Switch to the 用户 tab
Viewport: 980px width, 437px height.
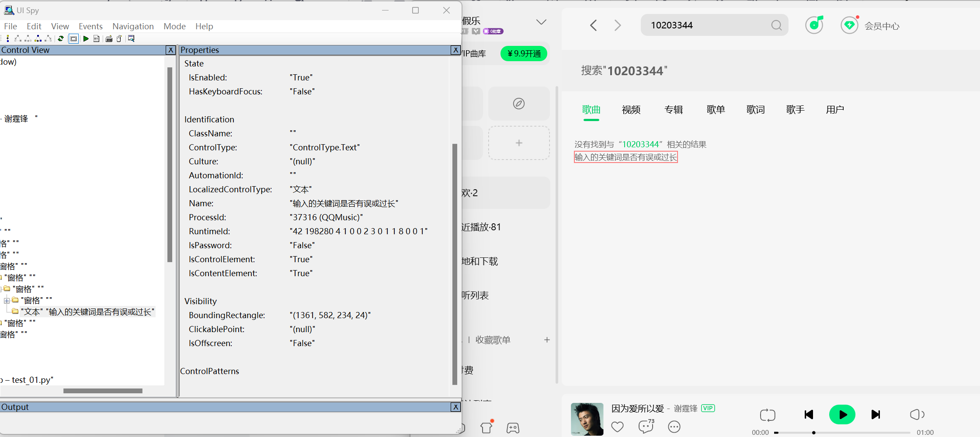(x=835, y=110)
